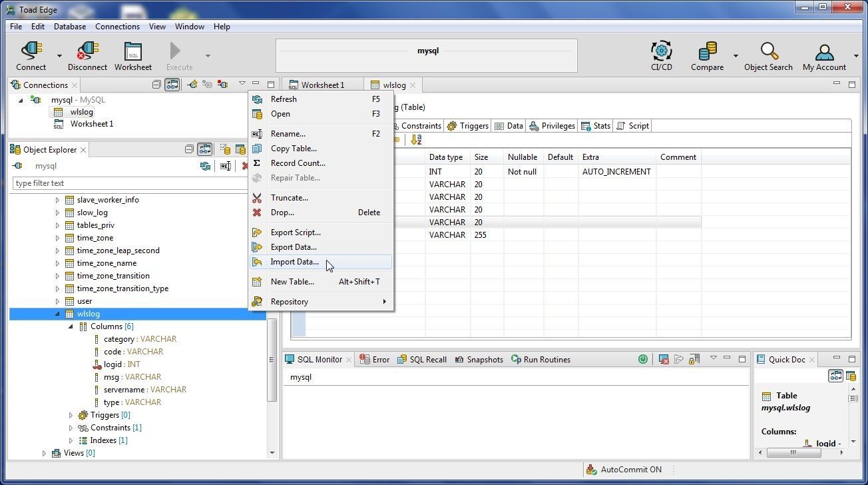Close the Object Explorer tab
Image resolution: width=868 pixels, height=485 pixels.
coord(83,150)
